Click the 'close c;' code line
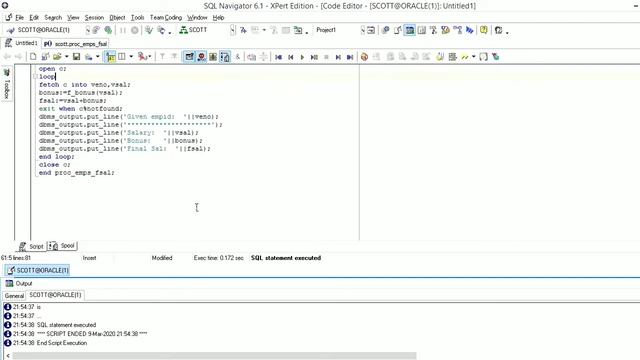 [x=55, y=164]
